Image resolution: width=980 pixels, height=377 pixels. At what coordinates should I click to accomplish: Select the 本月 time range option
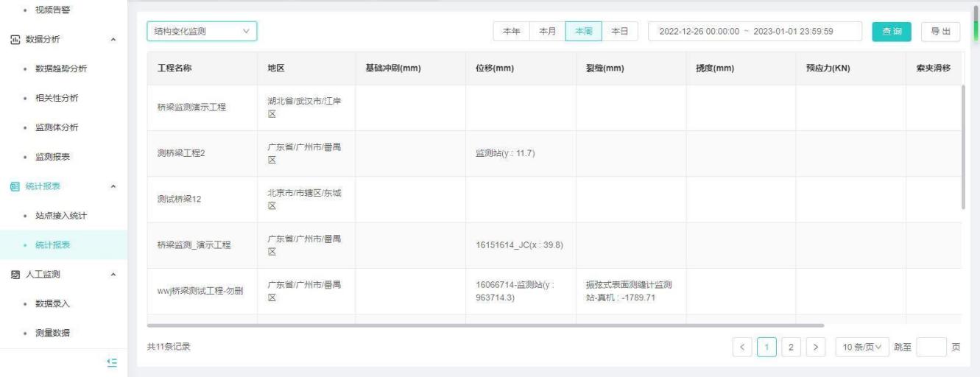click(547, 32)
